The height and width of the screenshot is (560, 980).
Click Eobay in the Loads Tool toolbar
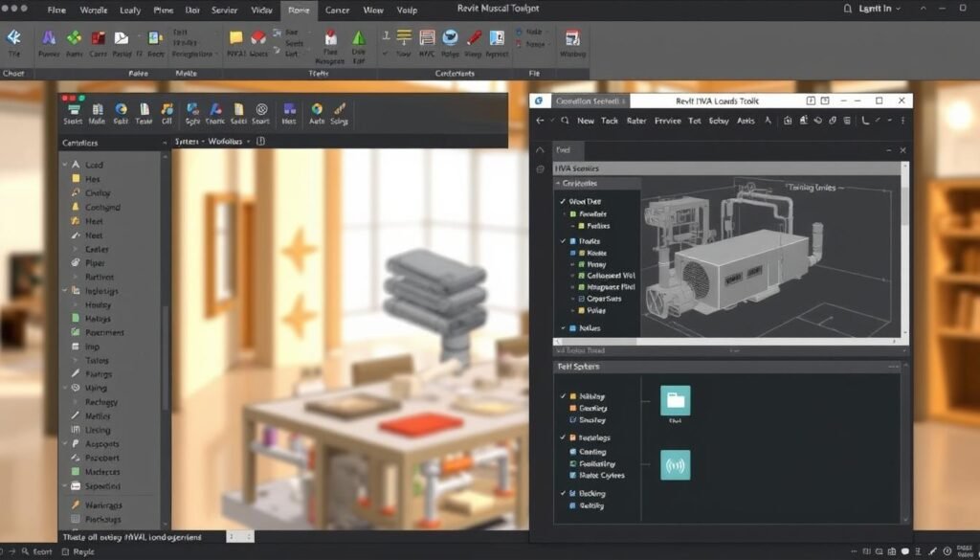pyautogui.click(x=719, y=121)
